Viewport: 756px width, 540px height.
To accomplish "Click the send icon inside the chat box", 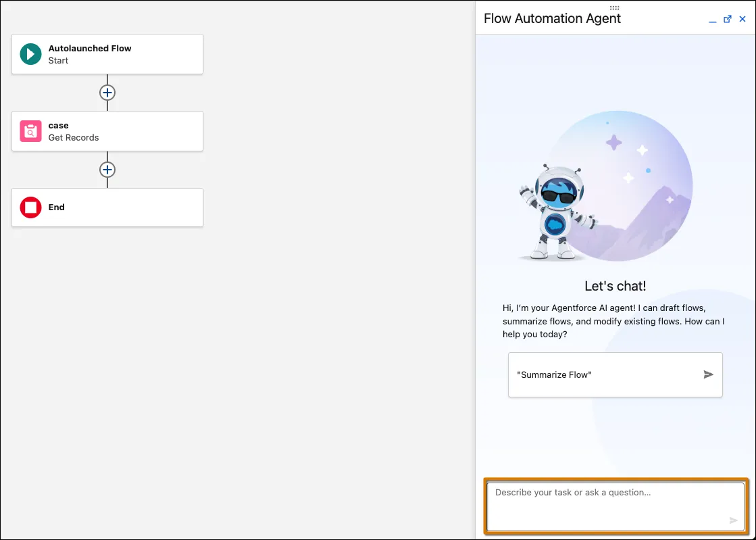I will click(734, 520).
